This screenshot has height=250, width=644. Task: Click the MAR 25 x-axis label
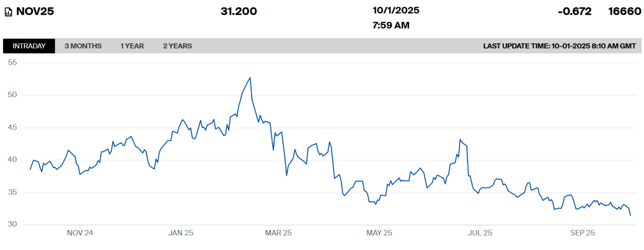click(x=278, y=233)
